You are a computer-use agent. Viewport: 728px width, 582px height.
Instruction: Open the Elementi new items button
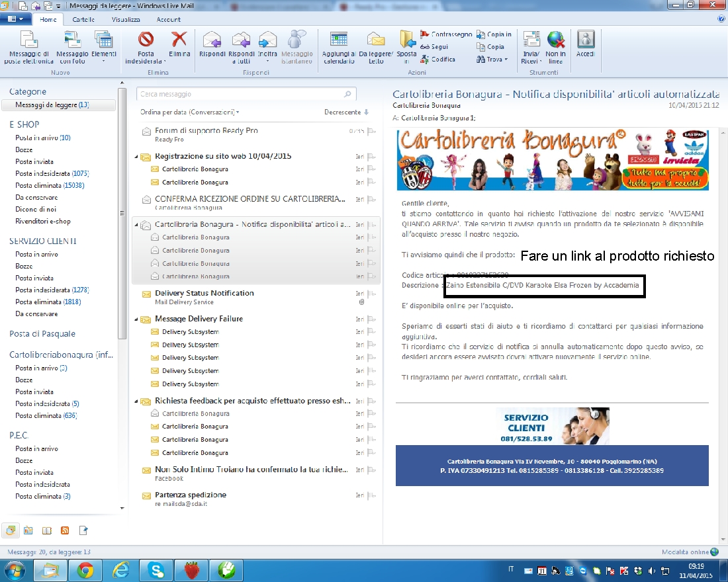point(103,47)
